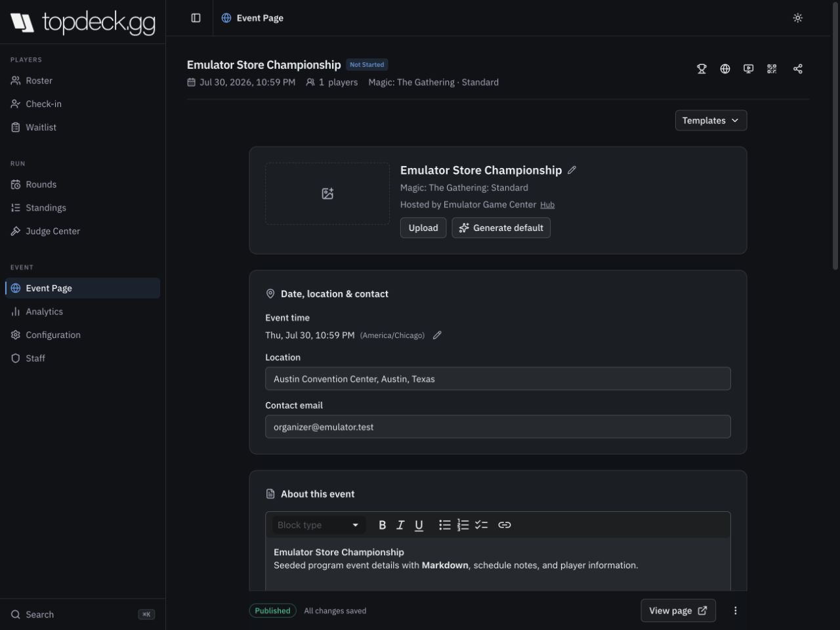Insert a link using the editor toolbar
This screenshot has width=840, height=630.
[x=505, y=525]
